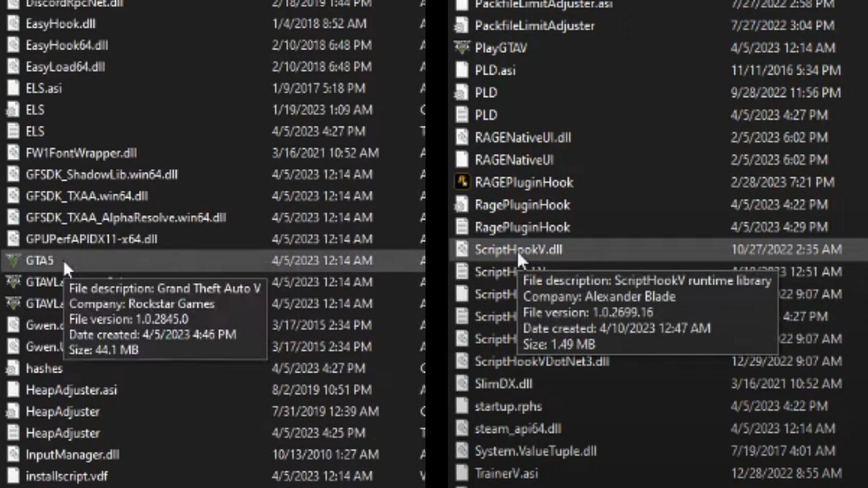Select the EasyHook64.dll file name

(x=67, y=45)
